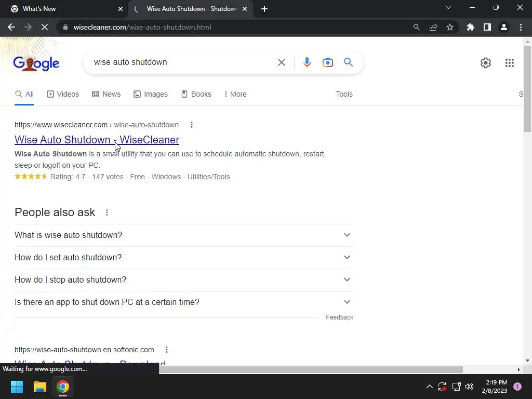The width and height of the screenshot is (532, 399).
Task: Open File Explorer from the taskbar
Action: pos(39,387)
